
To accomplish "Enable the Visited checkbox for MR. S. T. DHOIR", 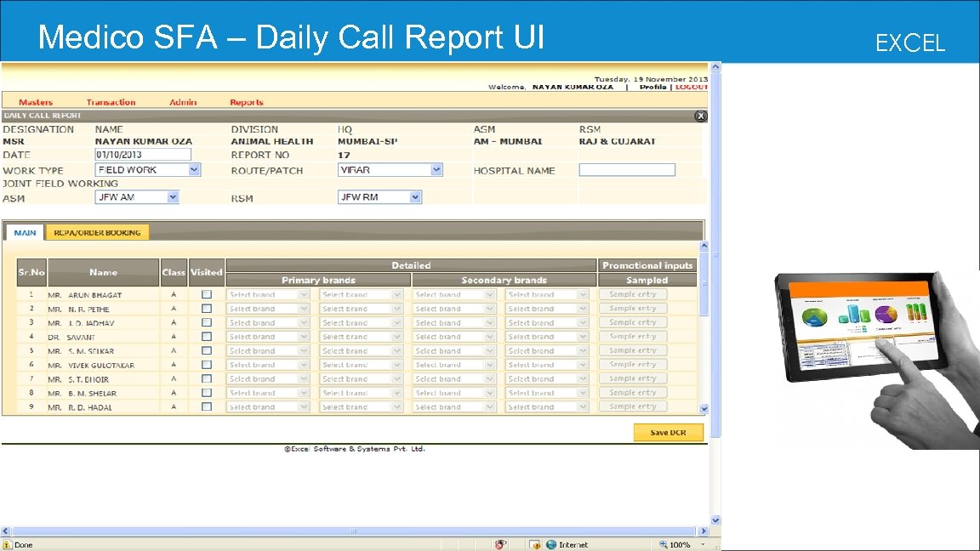I will 206,378.
